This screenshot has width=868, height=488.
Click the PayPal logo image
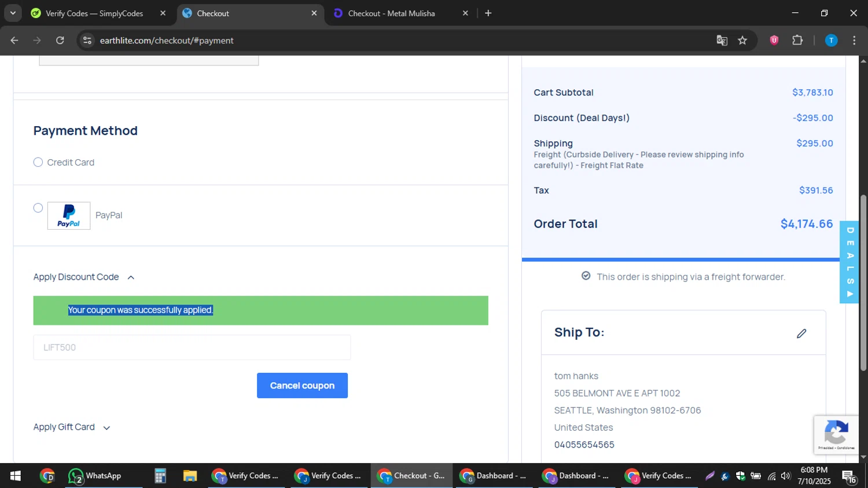pos(69,216)
